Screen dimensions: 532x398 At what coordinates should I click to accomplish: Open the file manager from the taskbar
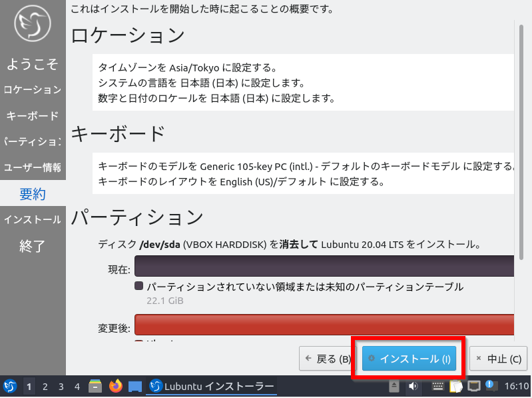pos(95,386)
